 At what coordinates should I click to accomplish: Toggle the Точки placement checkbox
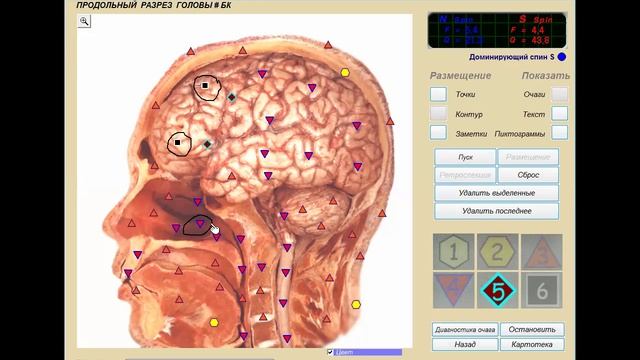[x=438, y=94]
